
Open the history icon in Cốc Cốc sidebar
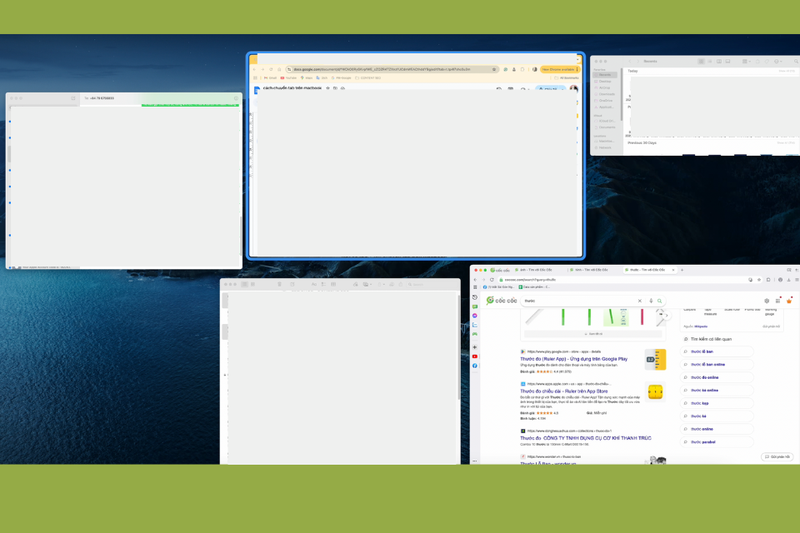474,297
